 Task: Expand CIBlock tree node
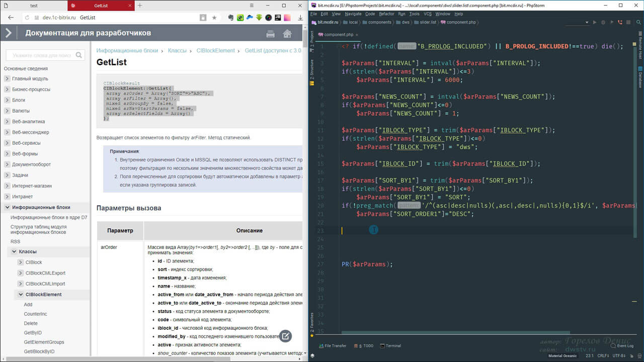coord(21,262)
